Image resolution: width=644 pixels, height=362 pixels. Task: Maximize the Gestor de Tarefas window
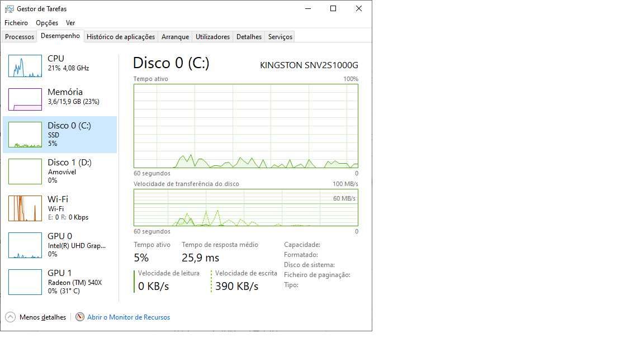click(x=333, y=8)
